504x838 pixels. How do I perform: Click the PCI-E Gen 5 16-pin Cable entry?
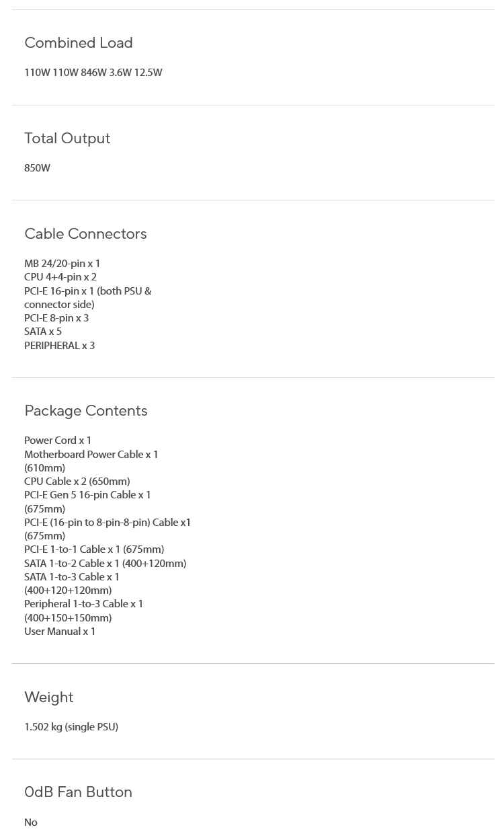coord(88,502)
